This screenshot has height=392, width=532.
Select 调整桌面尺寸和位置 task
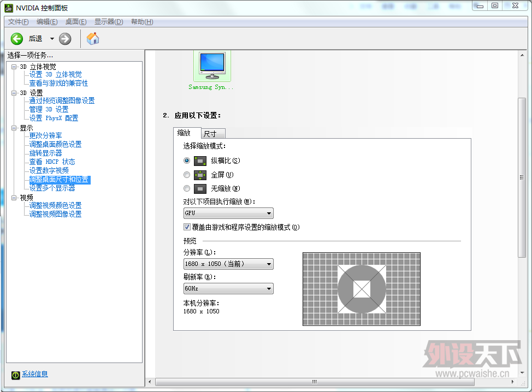pyautogui.click(x=60, y=180)
